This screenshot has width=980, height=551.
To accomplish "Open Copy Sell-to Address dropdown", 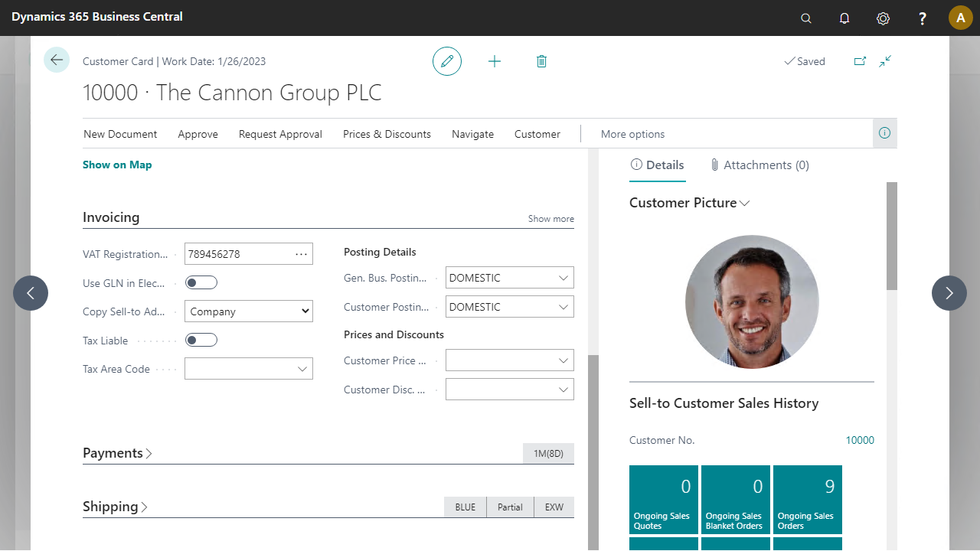I will click(x=249, y=311).
